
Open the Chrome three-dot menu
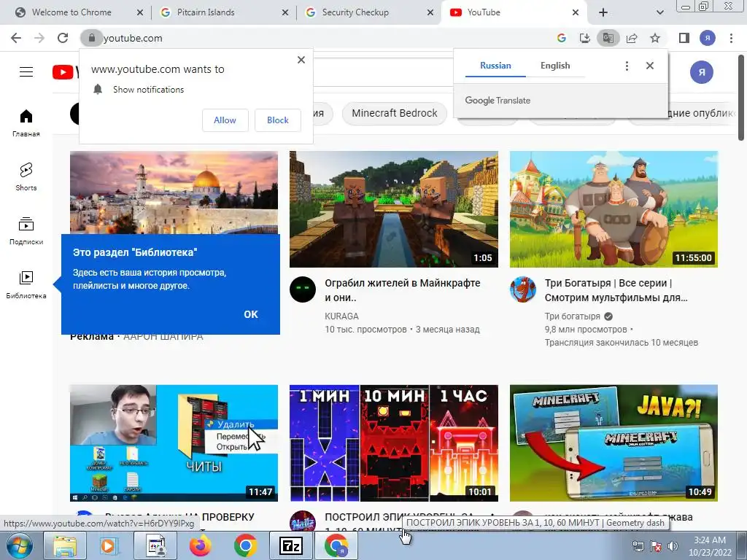coord(731,38)
